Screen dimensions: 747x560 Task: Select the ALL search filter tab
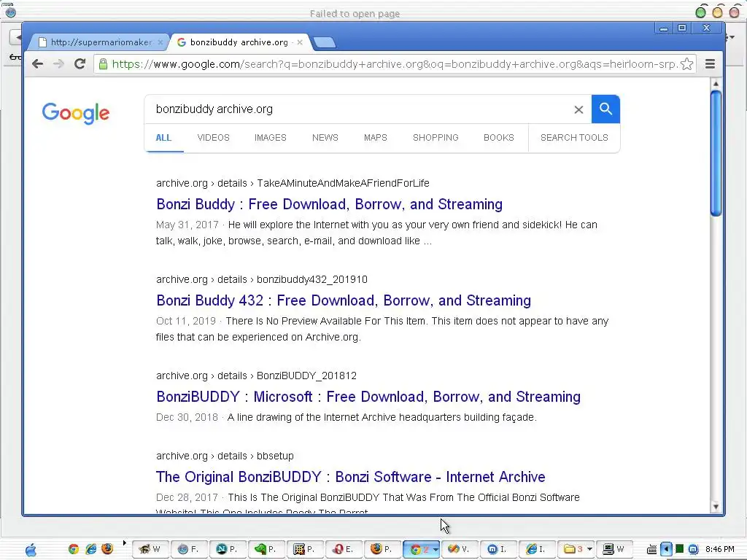pos(163,138)
